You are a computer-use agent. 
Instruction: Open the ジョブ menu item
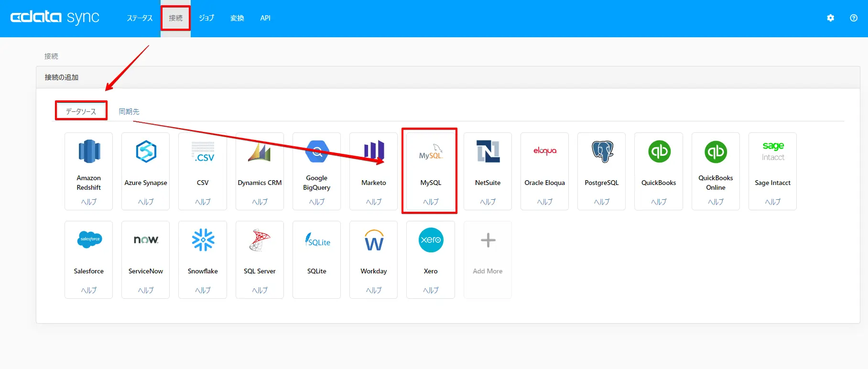coord(206,18)
